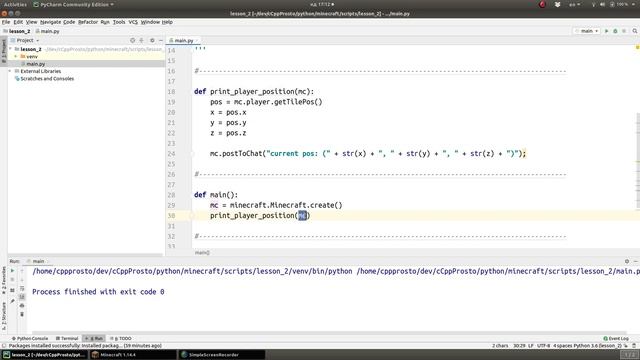Screen dimensions: 640x360
Task: Click the layout icon in Run panel
Action: tap(12, 290)
